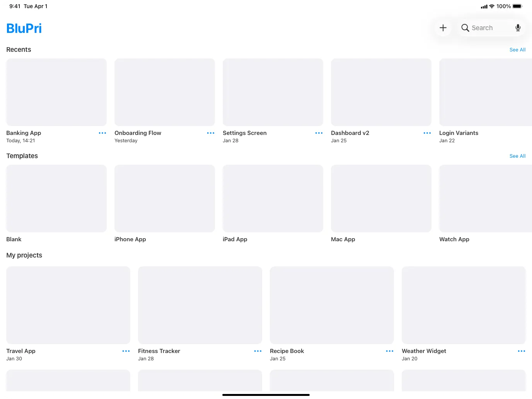The image size is (532, 399).
Task: Open options menu for Travel App
Action: [x=126, y=351]
